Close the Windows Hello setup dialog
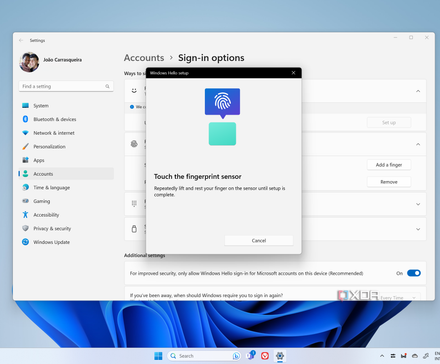440x364 pixels. pos(293,73)
